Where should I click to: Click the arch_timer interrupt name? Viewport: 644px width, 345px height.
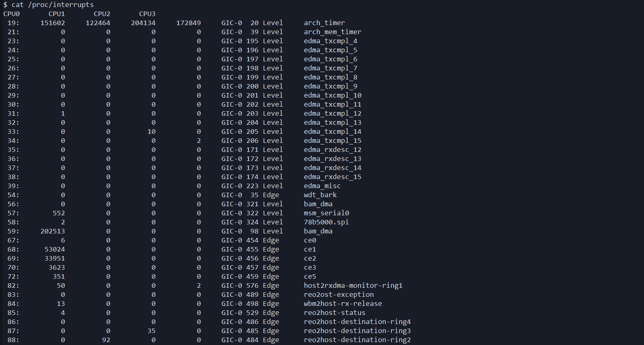click(324, 23)
